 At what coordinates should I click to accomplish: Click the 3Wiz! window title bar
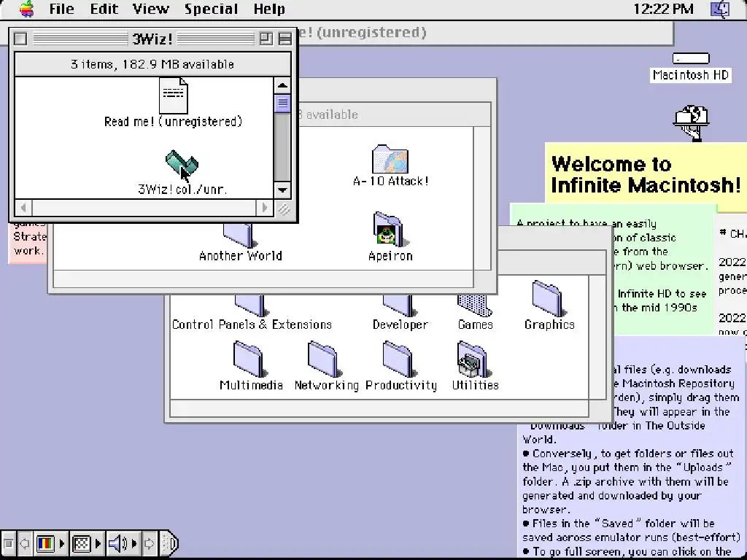(x=152, y=39)
